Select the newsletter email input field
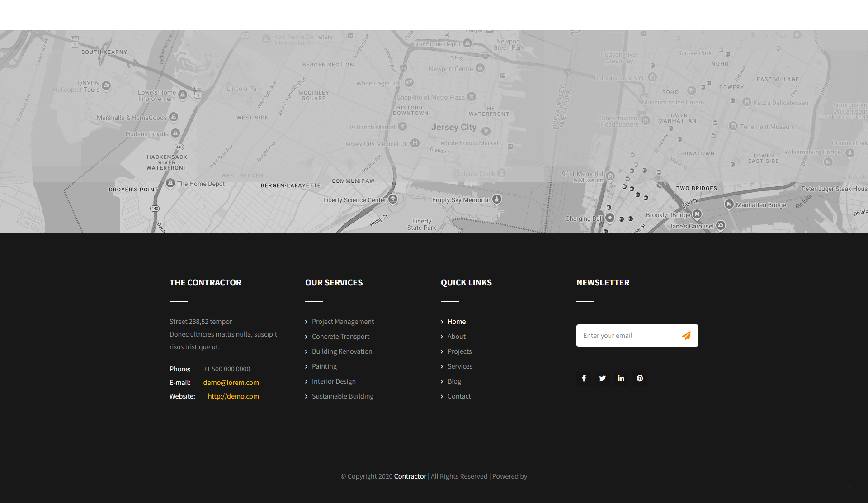This screenshot has width=868, height=503. click(x=624, y=335)
